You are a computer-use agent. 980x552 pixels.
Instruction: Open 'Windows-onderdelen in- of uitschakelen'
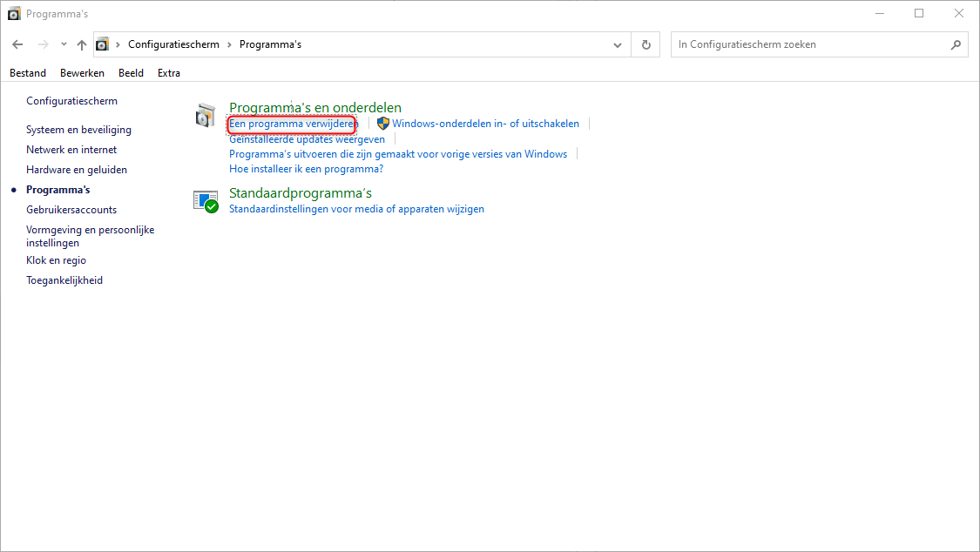[485, 124]
